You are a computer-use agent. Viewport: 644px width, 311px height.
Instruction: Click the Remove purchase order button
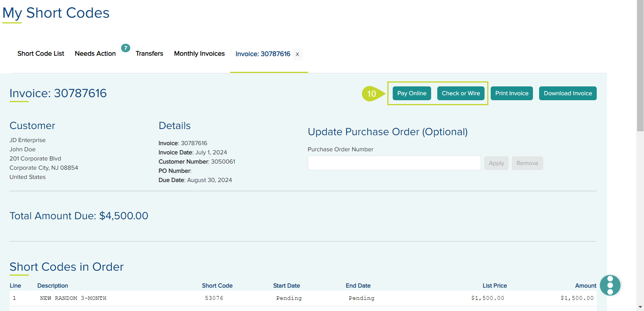point(527,163)
